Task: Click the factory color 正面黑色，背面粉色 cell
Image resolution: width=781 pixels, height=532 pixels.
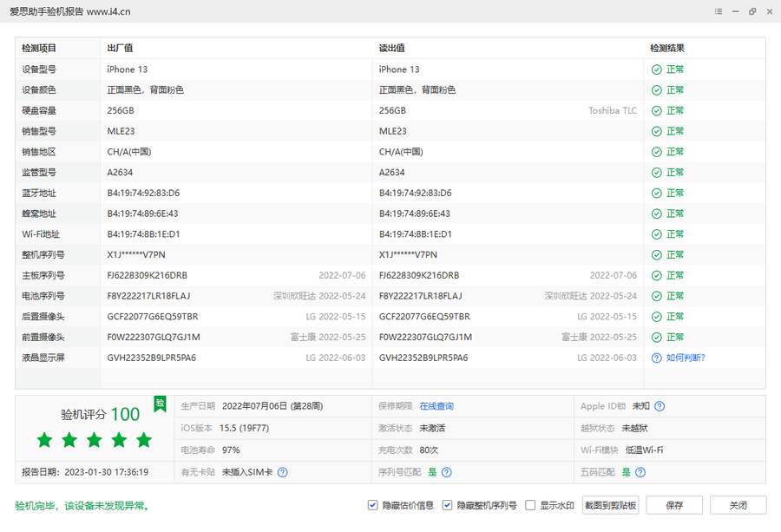Action: click(146, 90)
